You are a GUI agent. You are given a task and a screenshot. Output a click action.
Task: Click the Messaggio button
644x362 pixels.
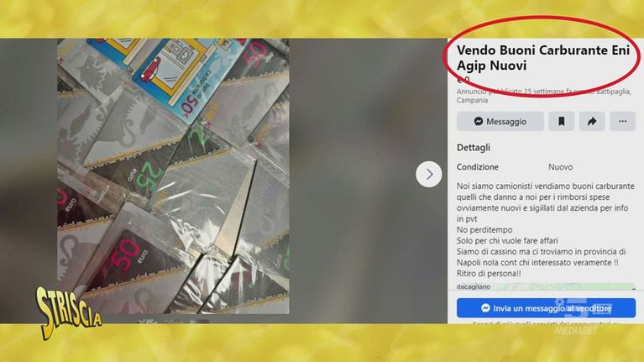coord(500,121)
